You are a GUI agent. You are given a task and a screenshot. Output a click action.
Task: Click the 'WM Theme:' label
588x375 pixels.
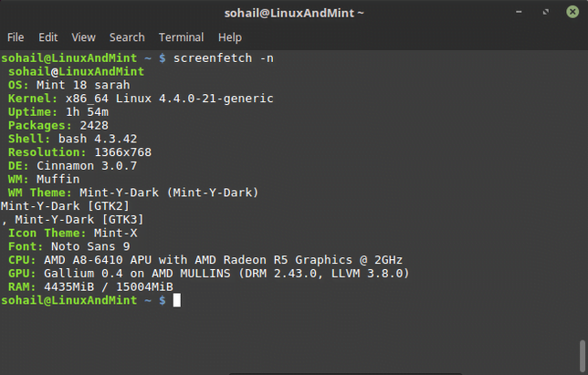(40, 193)
